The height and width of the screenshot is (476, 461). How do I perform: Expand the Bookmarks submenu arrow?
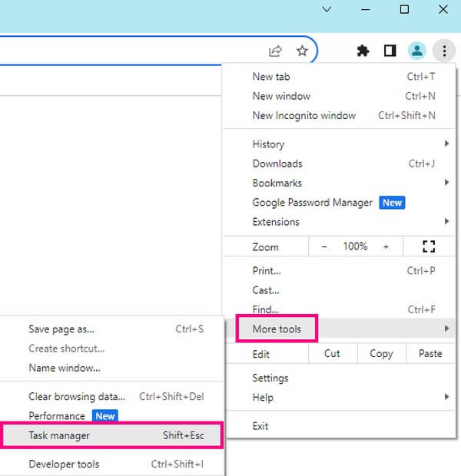pos(446,183)
